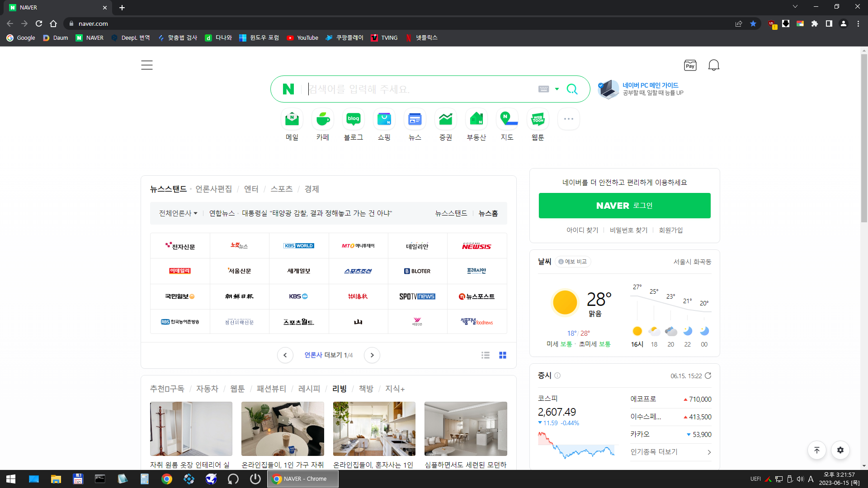Viewport: 868px width, 488px height.
Task: Expand 인기종목 더보기
Action: 671,452
